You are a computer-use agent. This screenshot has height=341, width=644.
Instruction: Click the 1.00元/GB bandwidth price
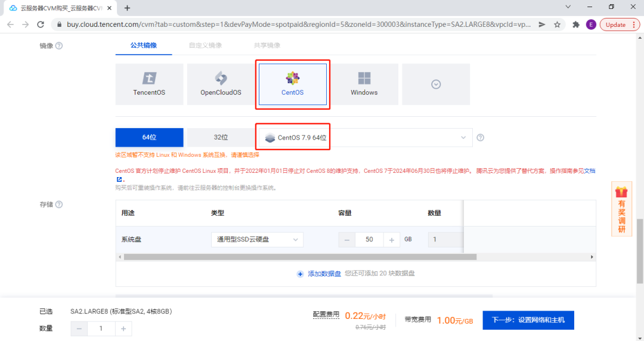454,321
